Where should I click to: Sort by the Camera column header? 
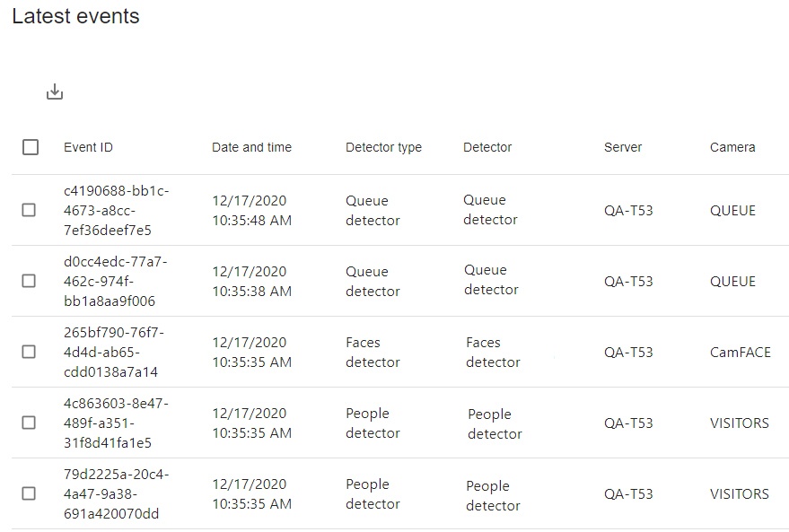click(732, 147)
